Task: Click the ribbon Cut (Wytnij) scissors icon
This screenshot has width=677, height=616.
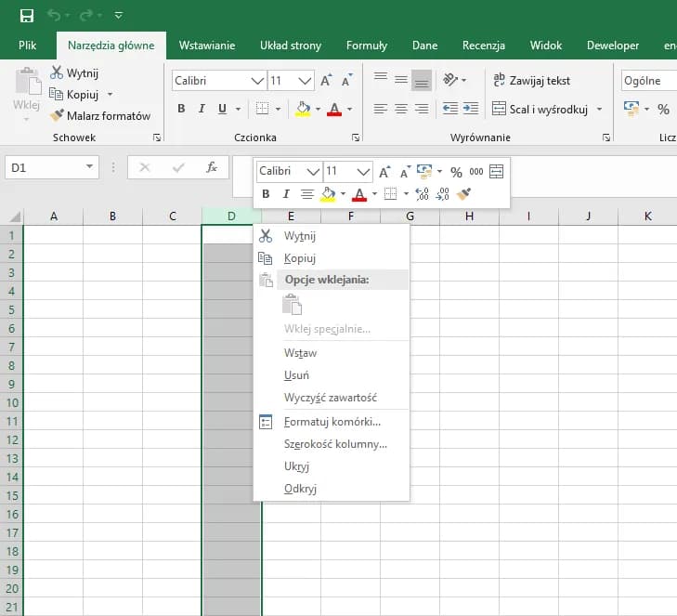Action: point(56,73)
